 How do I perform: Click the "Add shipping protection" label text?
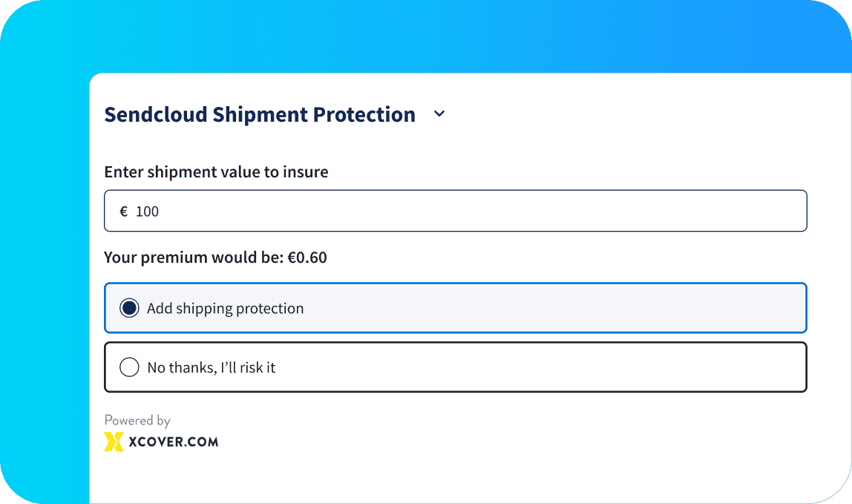click(x=225, y=309)
